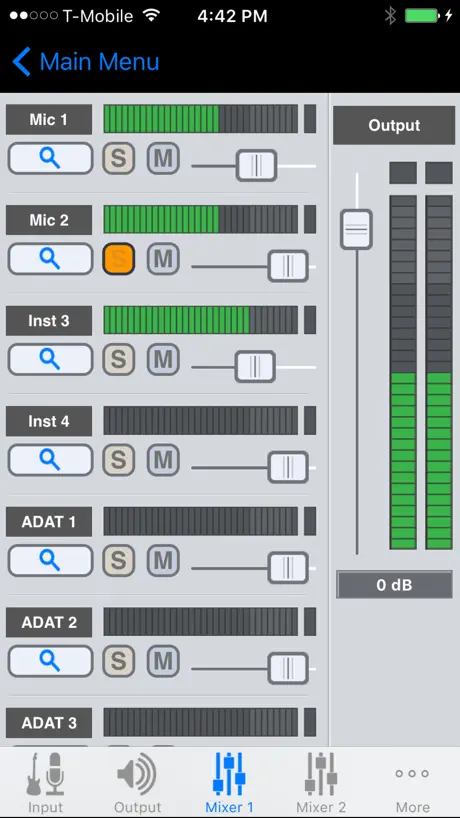460x818 pixels.
Task: Switch to the Mixer 2 tab
Action: 321,783
